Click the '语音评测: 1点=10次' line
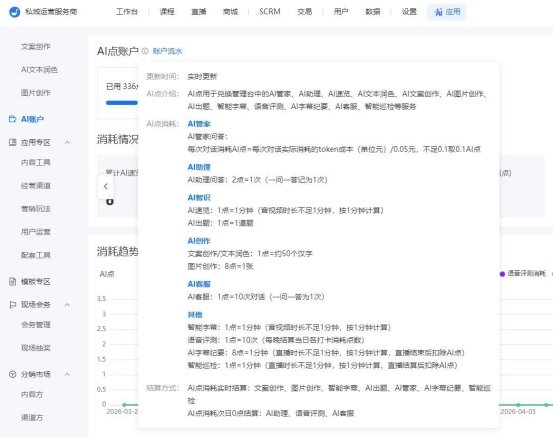The image size is (553, 437). pos(276,340)
